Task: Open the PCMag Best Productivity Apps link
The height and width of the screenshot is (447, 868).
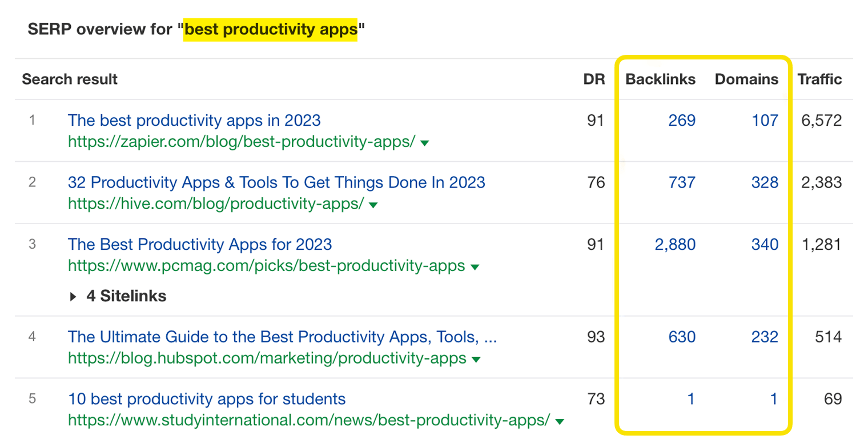Action: 199,245
